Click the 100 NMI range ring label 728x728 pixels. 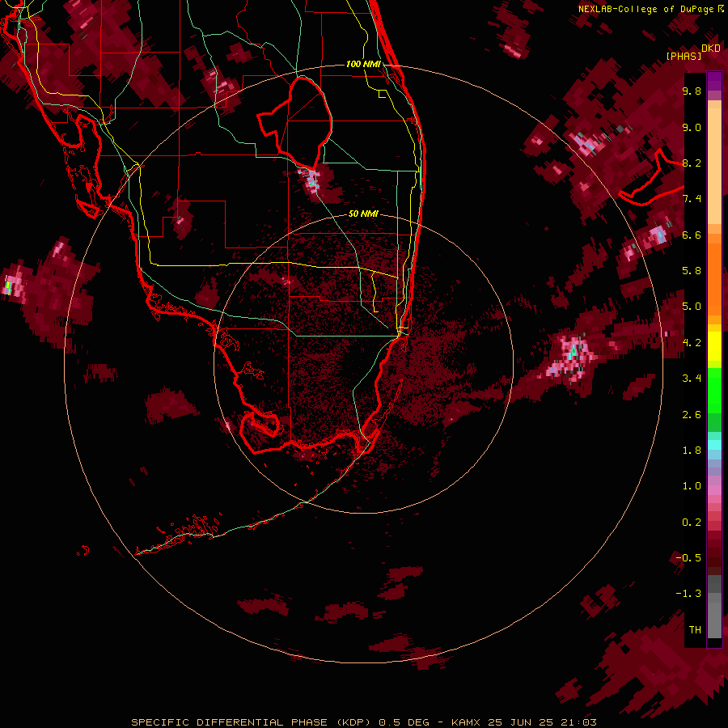point(363,64)
